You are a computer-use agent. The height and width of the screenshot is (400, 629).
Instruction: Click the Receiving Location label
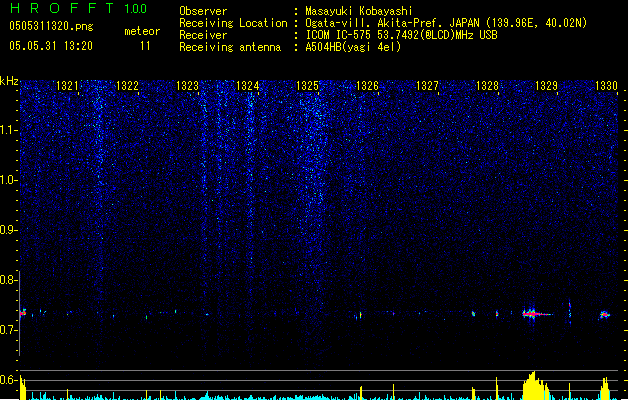(x=233, y=23)
